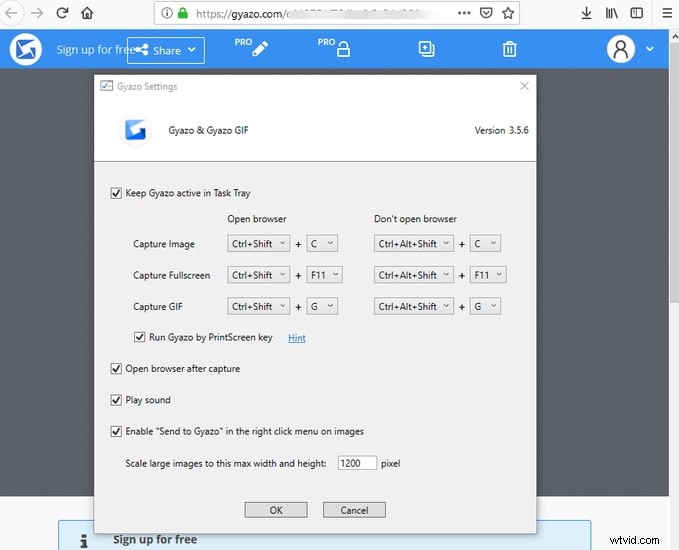
Task: Click the add to collection icon
Action: [x=427, y=49]
